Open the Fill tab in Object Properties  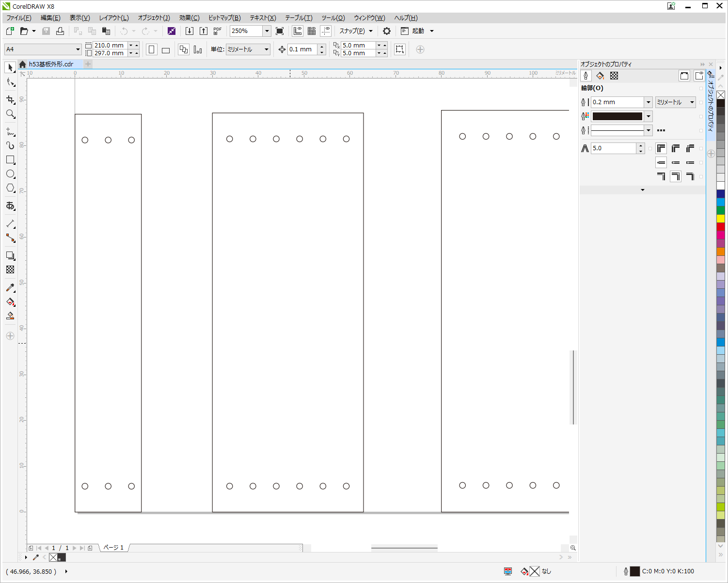600,76
